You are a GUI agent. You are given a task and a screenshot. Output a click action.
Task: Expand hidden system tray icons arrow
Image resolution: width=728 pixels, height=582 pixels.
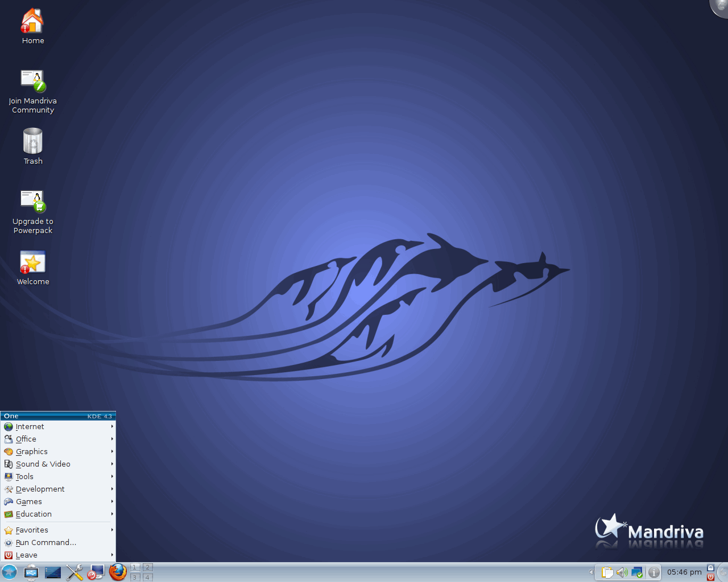pyautogui.click(x=591, y=572)
